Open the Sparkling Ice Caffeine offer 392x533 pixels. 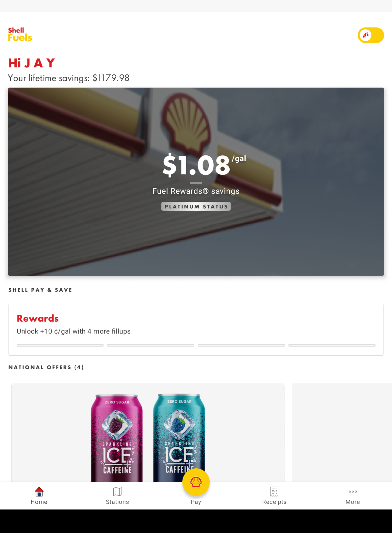(x=148, y=433)
